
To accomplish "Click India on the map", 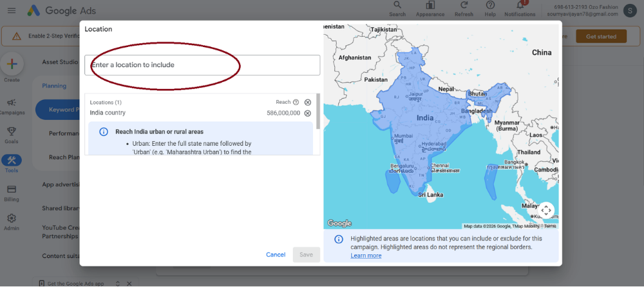I will point(424,118).
